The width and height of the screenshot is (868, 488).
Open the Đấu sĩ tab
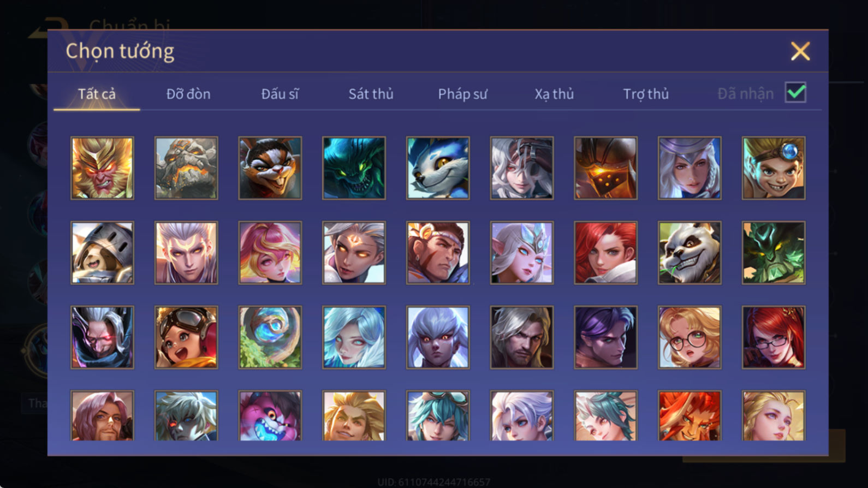click(x=280, y=94)
